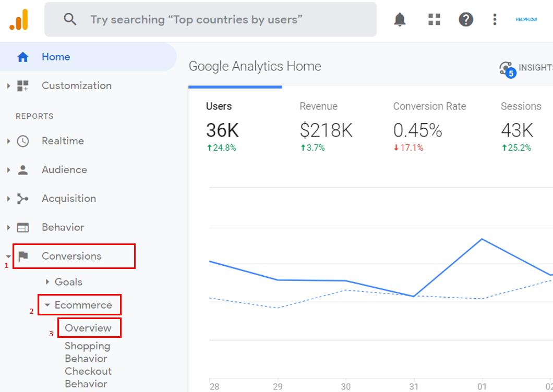Open the Ecommerce Overview report
Viewport: 553px width, 392px height.
tap(88, 328)
